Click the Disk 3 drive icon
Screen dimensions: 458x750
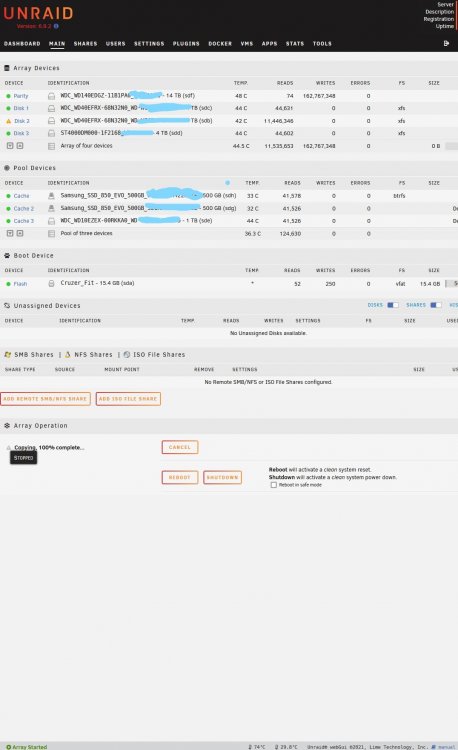tap(51, 133)
